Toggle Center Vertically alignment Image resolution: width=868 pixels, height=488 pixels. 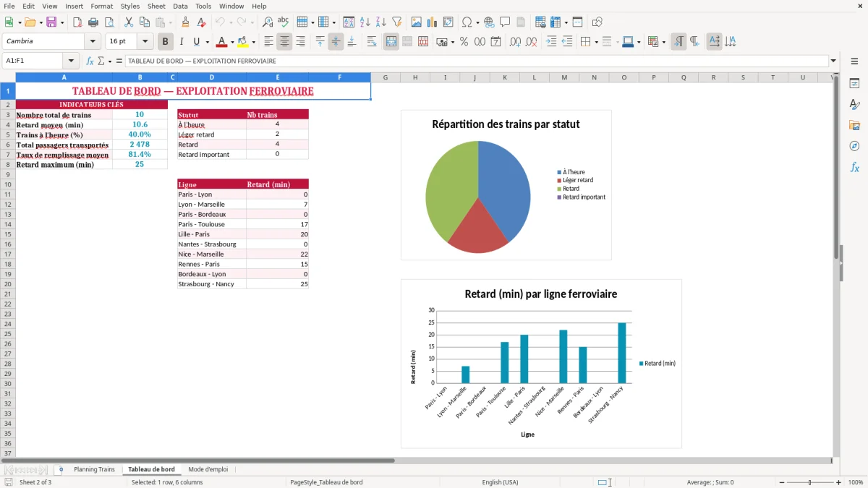pos(336,42)
